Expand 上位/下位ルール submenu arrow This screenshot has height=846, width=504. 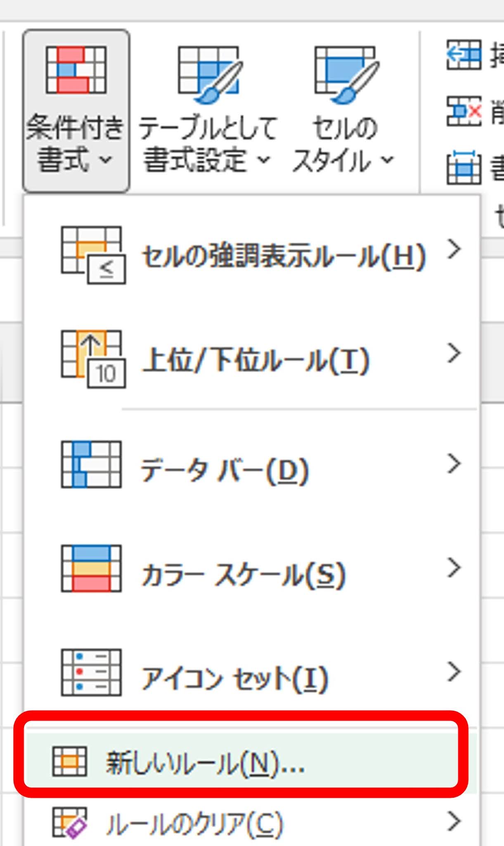point(454,353)
